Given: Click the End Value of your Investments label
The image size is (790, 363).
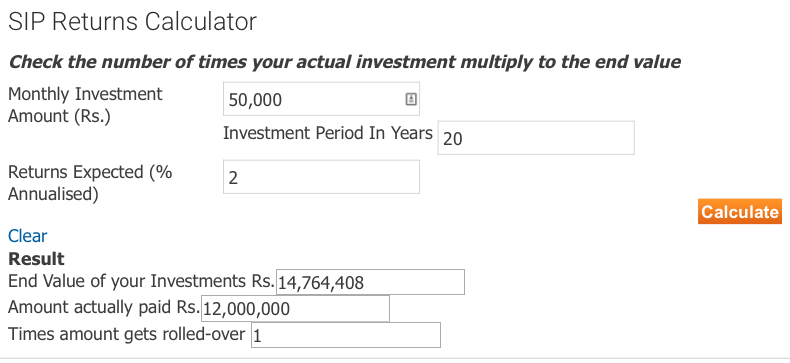Looking at the screenshot, I should tap(141, 281).
